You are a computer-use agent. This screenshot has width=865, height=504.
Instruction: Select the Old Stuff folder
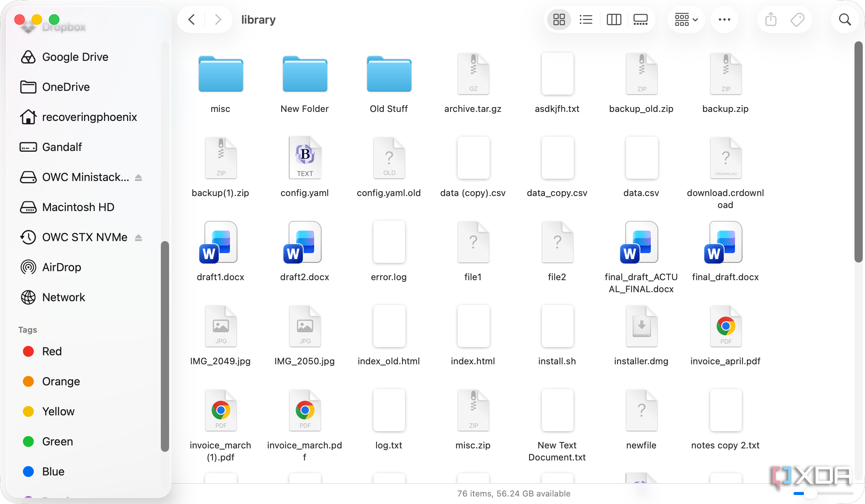tap(389, 83)
